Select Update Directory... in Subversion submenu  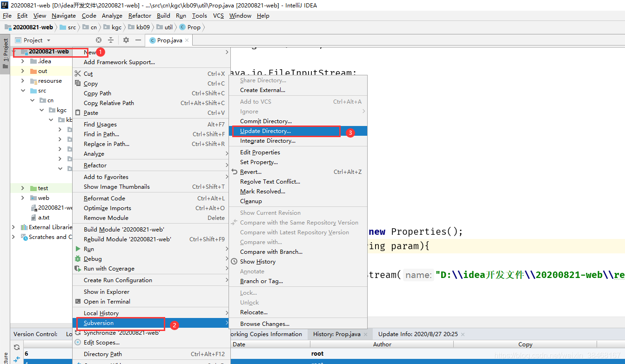[298, 131]
